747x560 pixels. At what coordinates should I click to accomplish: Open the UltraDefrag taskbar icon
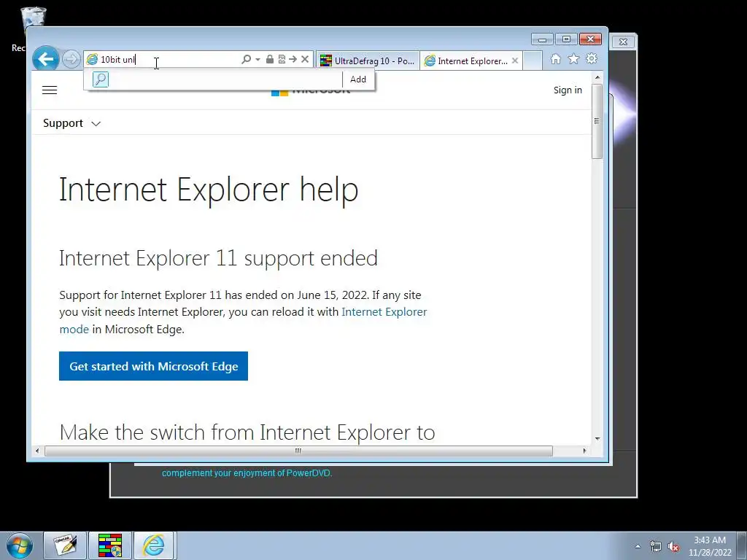(x=110, y=545)
